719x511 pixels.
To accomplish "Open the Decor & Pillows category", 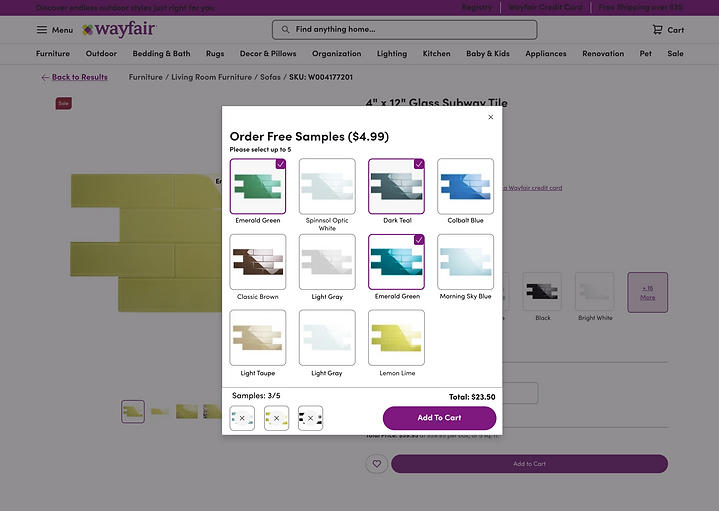I will coord(268,54).
